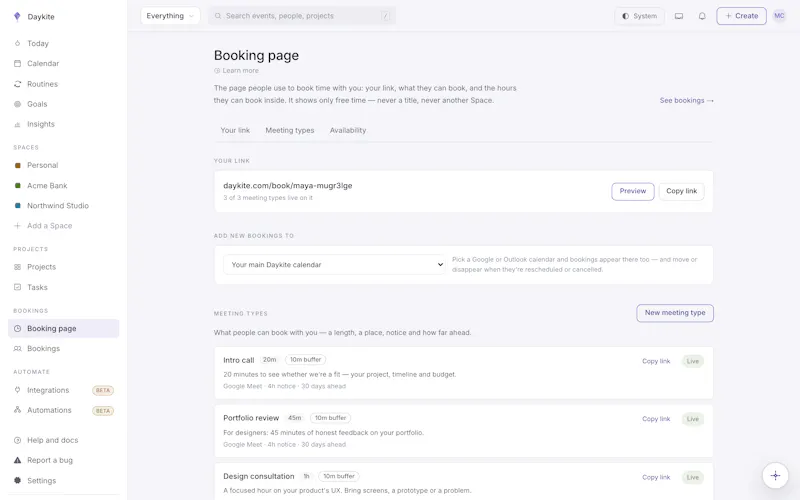Toggle the Live status for Design consultation
The height and width of the screenshot is (500, 800).
click(x=692, y=478)
